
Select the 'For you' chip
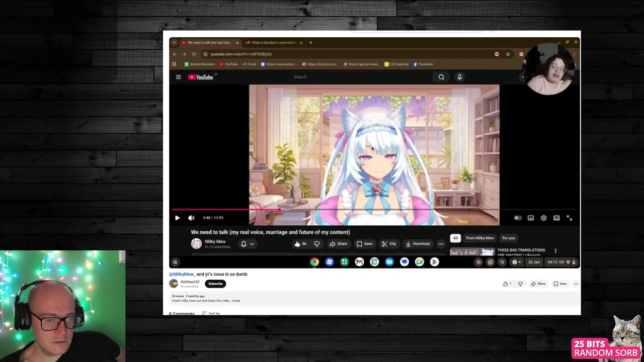[x=509, y=238]
